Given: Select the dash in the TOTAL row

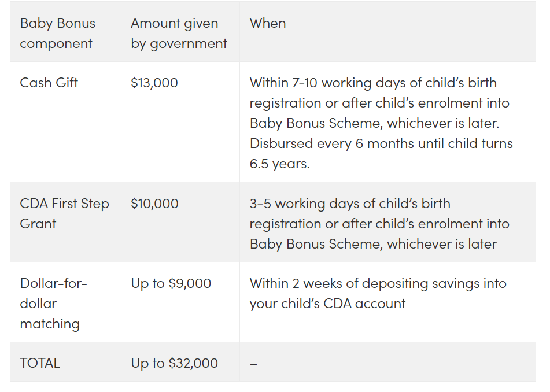Looking at the screenshot, I should tap(254, 364).
